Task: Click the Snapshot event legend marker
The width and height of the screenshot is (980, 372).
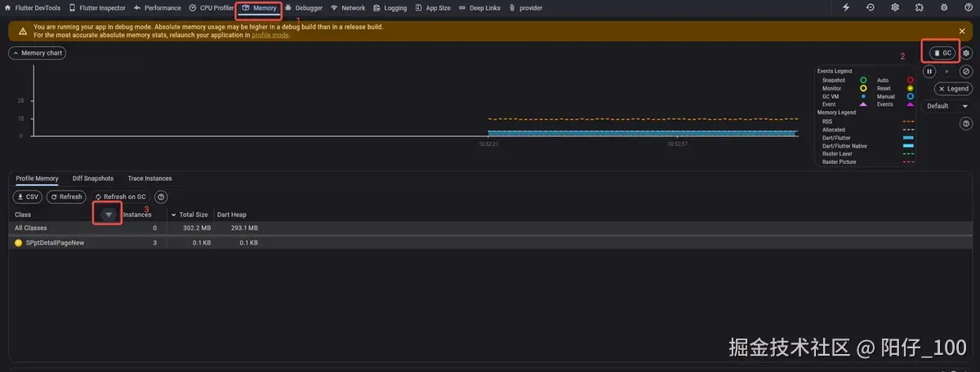Action: tap(863, 81)
